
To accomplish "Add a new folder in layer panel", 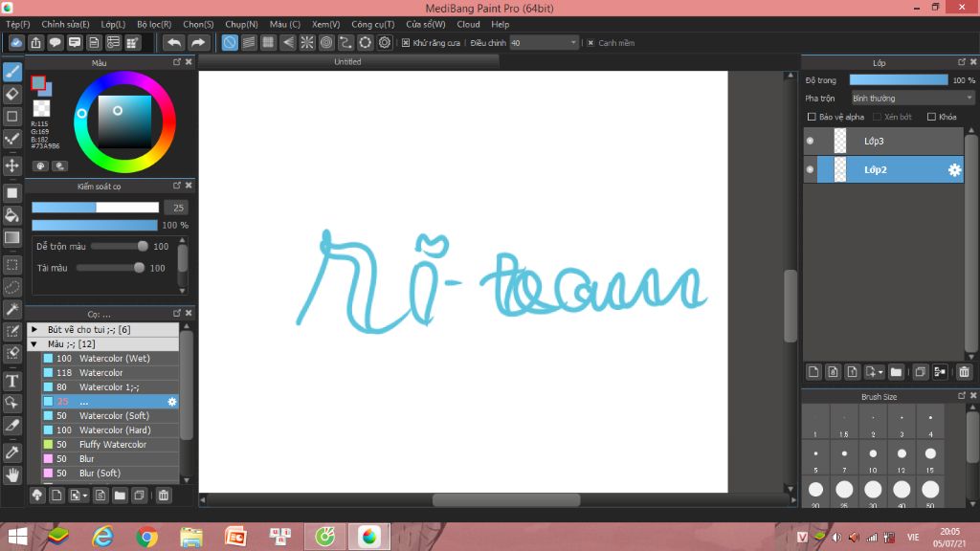I will 896,372.
